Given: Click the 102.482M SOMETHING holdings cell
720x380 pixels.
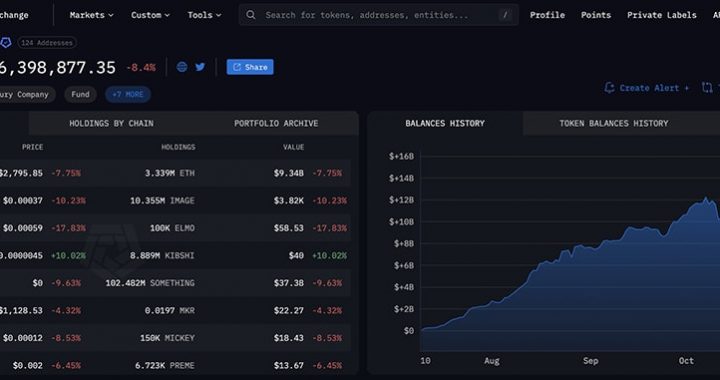Looking at the screenshot, I should click(x=150, y=283).
